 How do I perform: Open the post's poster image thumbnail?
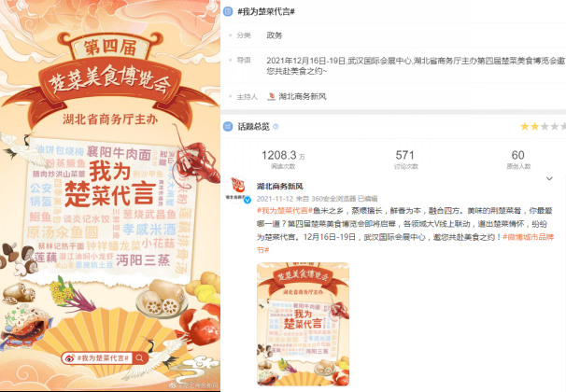pyautogui.click(x=303, y=324)
